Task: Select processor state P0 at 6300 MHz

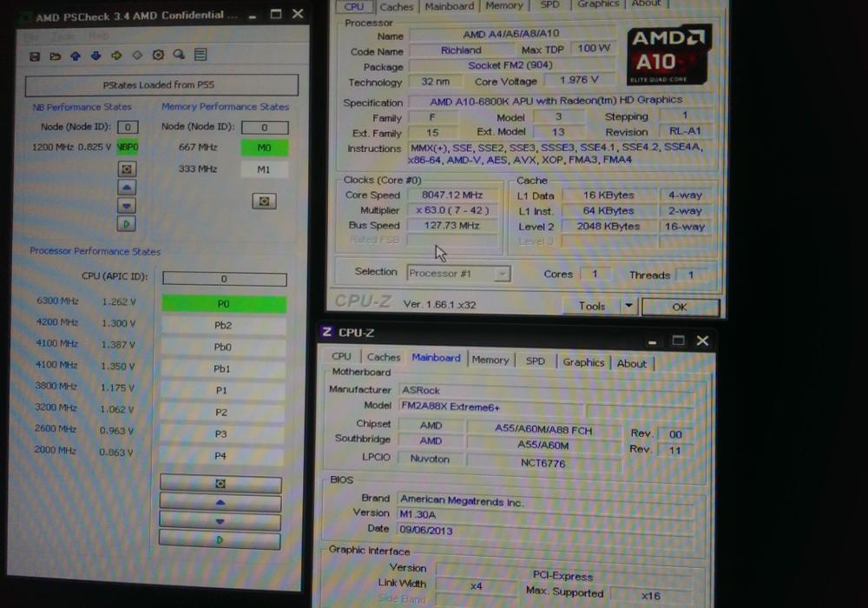Action: pyautogui.click(x=224, y=304)
